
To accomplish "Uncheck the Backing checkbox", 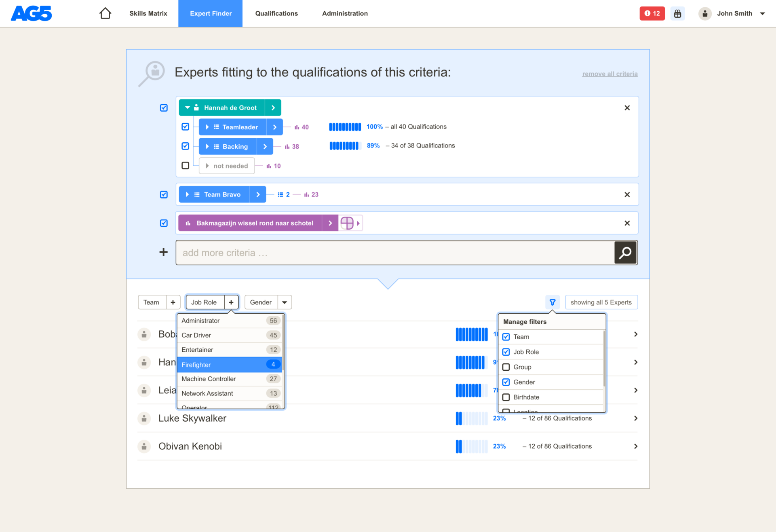I will [185, 146].
